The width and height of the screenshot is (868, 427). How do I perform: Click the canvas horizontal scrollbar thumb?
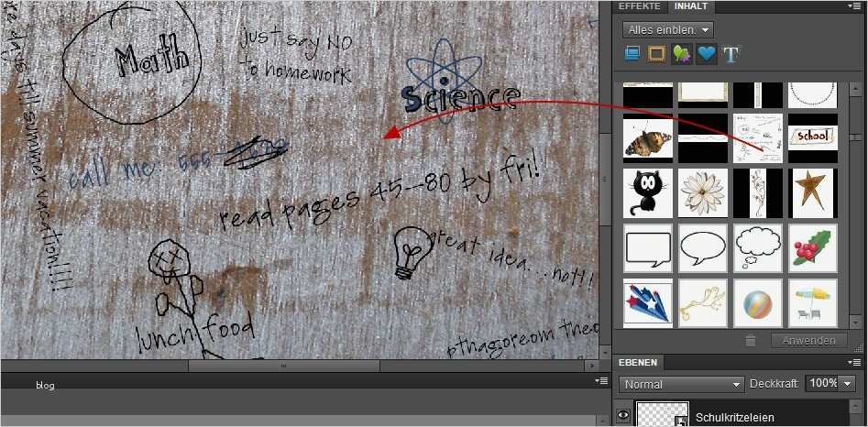[283, 366]
